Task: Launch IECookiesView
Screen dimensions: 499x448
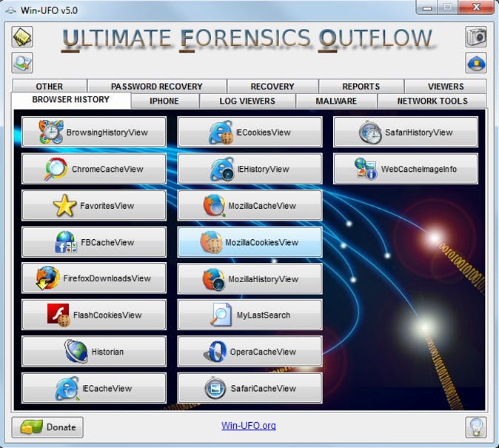Action: [x=249, y=132]
